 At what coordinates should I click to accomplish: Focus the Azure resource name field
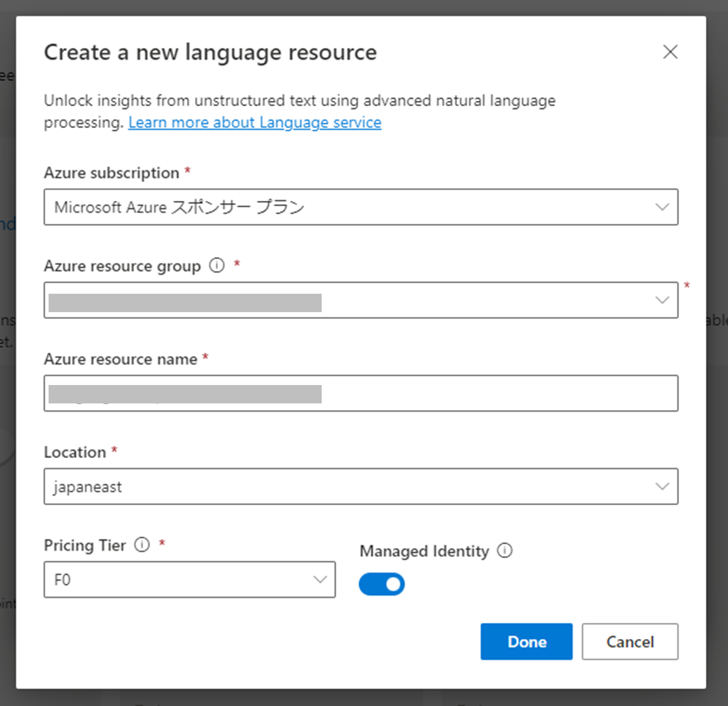tap(361, 393)
